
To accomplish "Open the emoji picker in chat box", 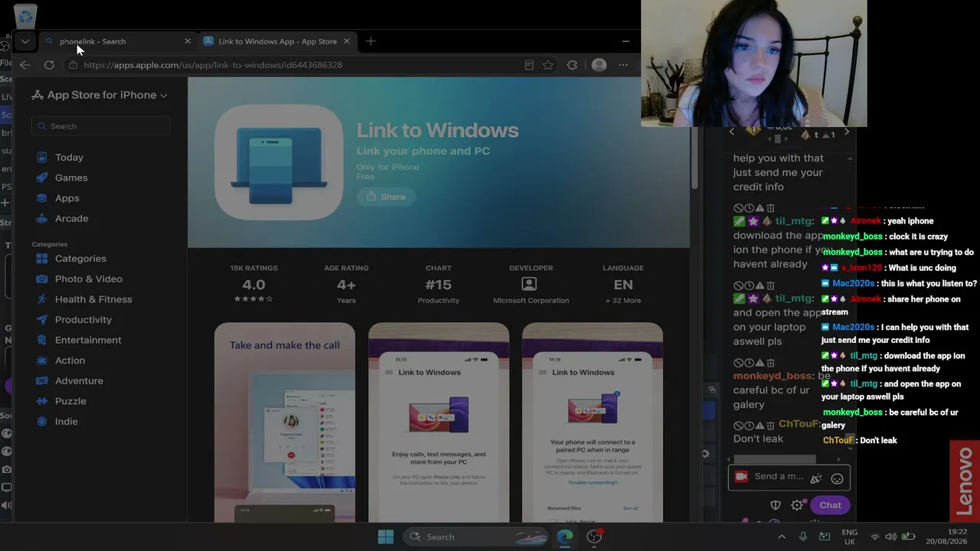I will pyautogui.click(x=837, y=478).
